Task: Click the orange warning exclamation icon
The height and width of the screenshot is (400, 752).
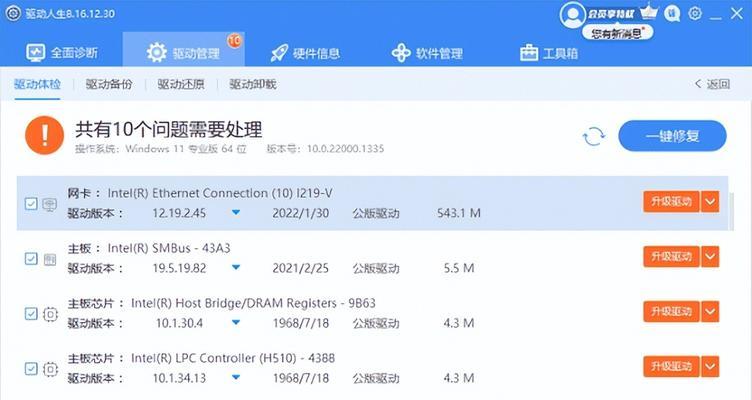Action: pyautogui.click(x=45, y=135)
